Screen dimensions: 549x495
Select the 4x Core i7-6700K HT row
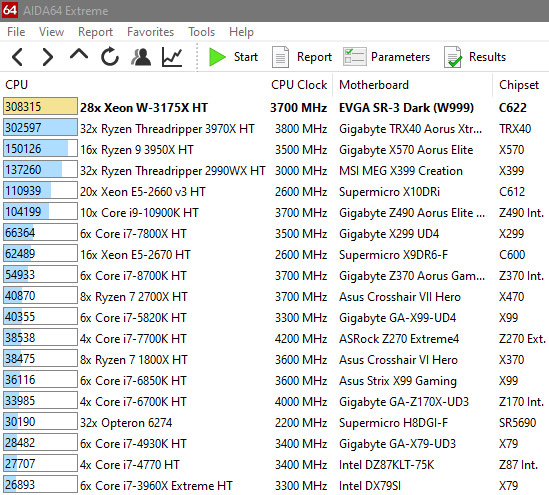click(274, 402)
